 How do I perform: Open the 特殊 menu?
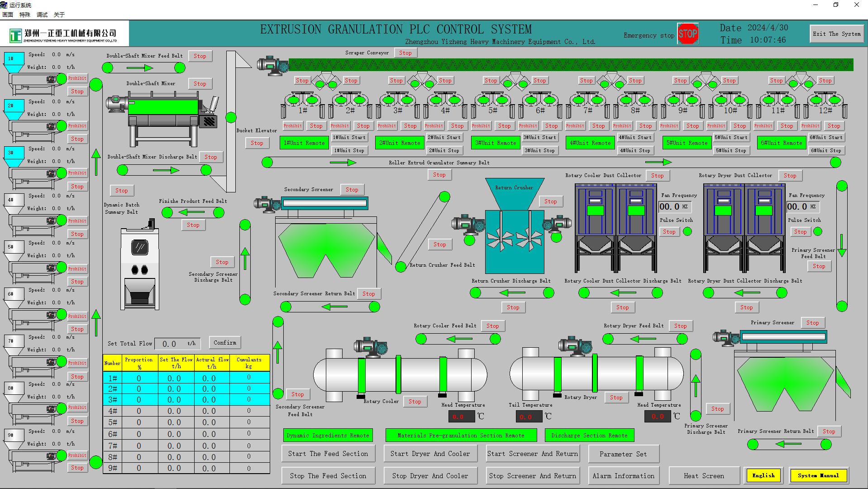tap(25, 14)
